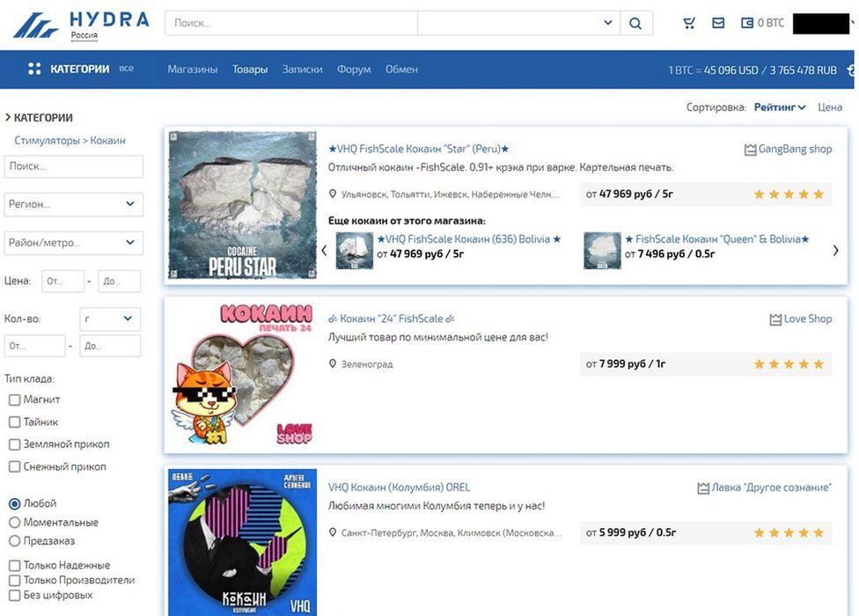Click the categories grid icon

34,69
